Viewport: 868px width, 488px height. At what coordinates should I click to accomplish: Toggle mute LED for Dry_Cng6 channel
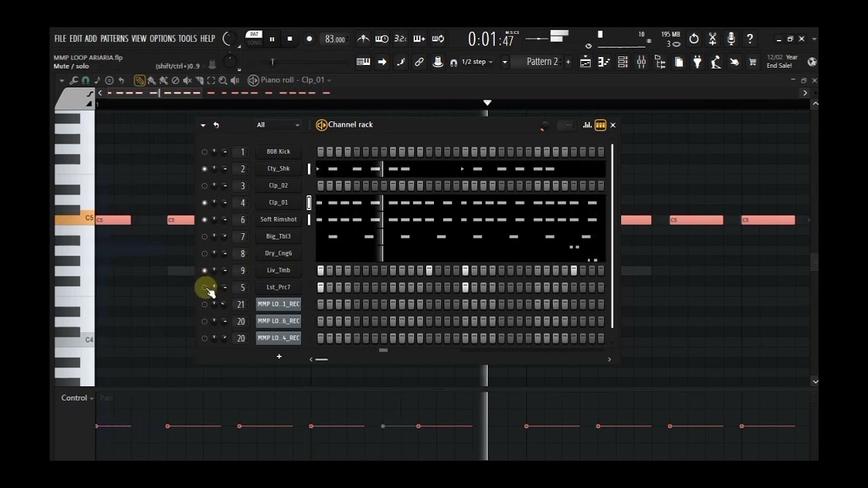pyautogui.click(x=204, y=253)
